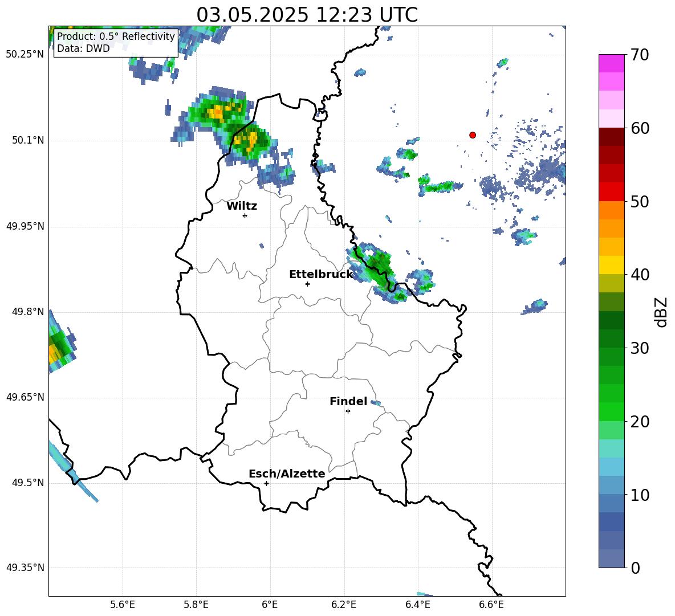The height and width of the screenshot is (616, 675).
Task: Click the red dot radar site marker
Action: pos(473,135)
